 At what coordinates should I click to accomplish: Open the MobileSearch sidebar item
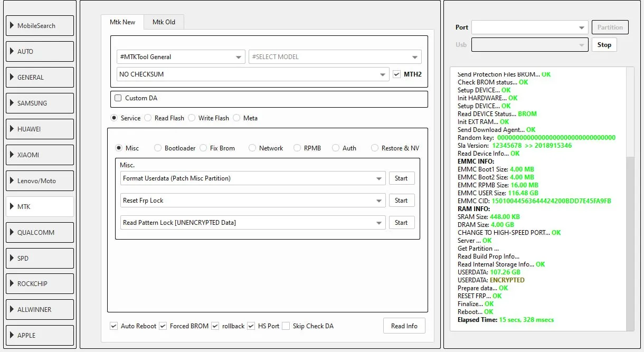[x=40, y=26]
